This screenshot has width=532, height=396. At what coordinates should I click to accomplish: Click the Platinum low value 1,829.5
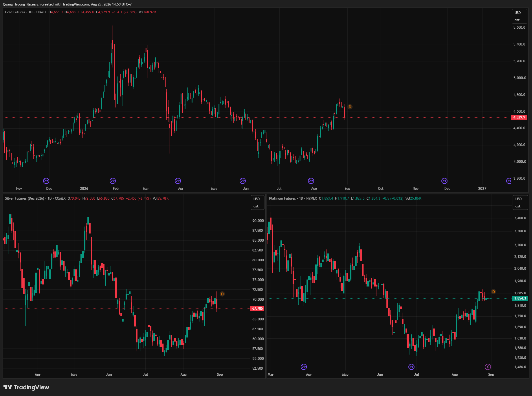coord(359,198)
